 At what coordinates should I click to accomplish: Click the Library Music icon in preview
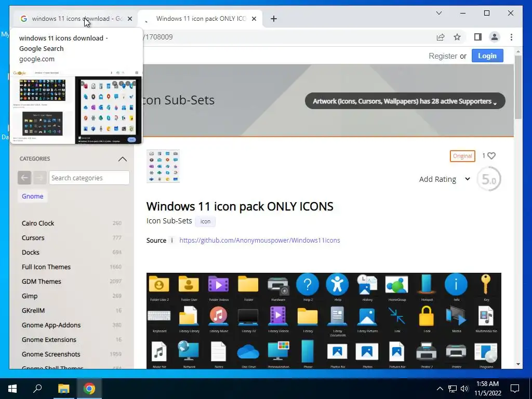tap(219, 315)
